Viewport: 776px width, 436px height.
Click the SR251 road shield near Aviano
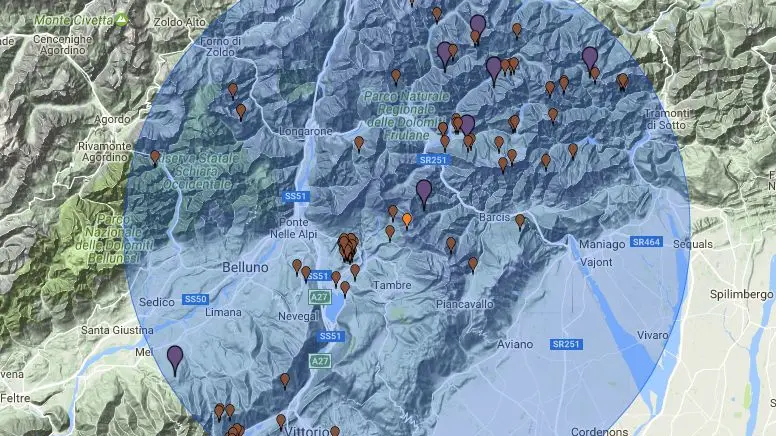(x=565, y=344)
